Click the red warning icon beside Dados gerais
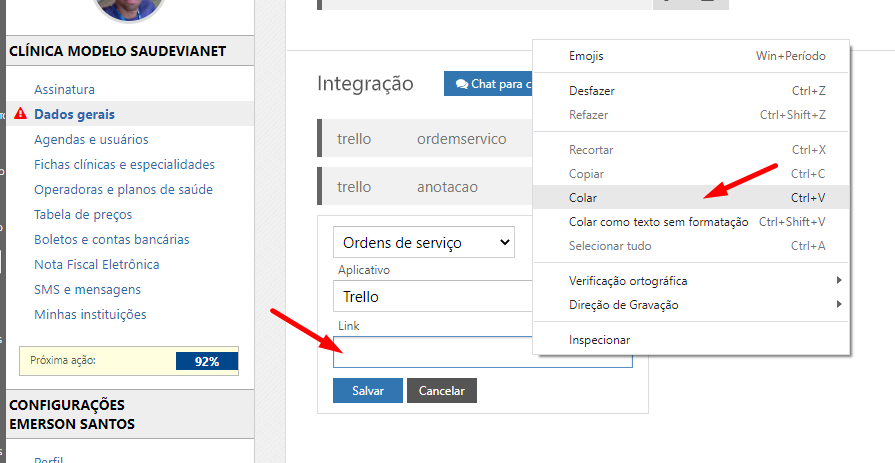This screenshot has width=895, height=463. click(x=21, y=114)
